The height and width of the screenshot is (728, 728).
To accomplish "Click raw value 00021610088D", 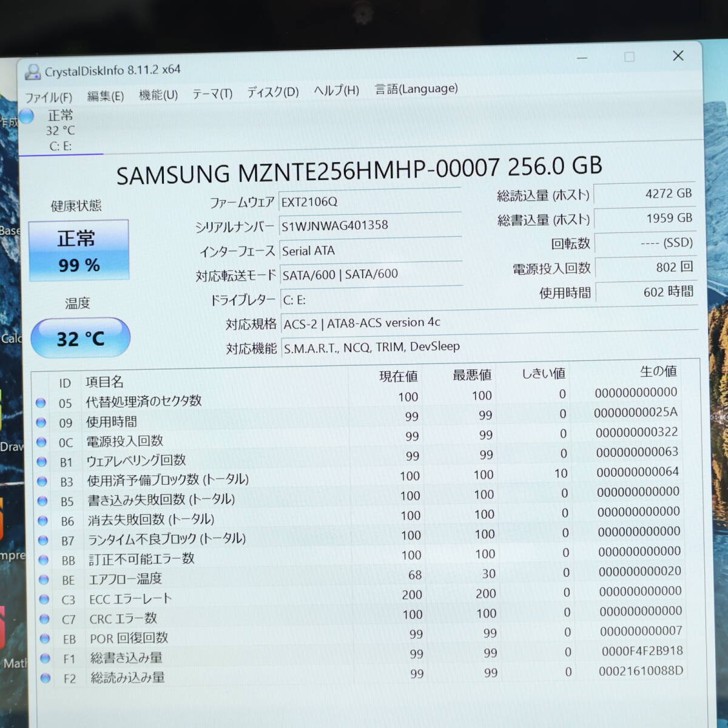I will 641,671.
